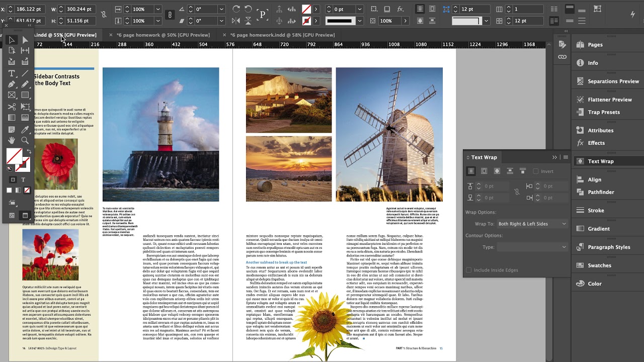Select the Pen tool
The width and height of the screenshot is (644, 362).
tap(12, 84)
